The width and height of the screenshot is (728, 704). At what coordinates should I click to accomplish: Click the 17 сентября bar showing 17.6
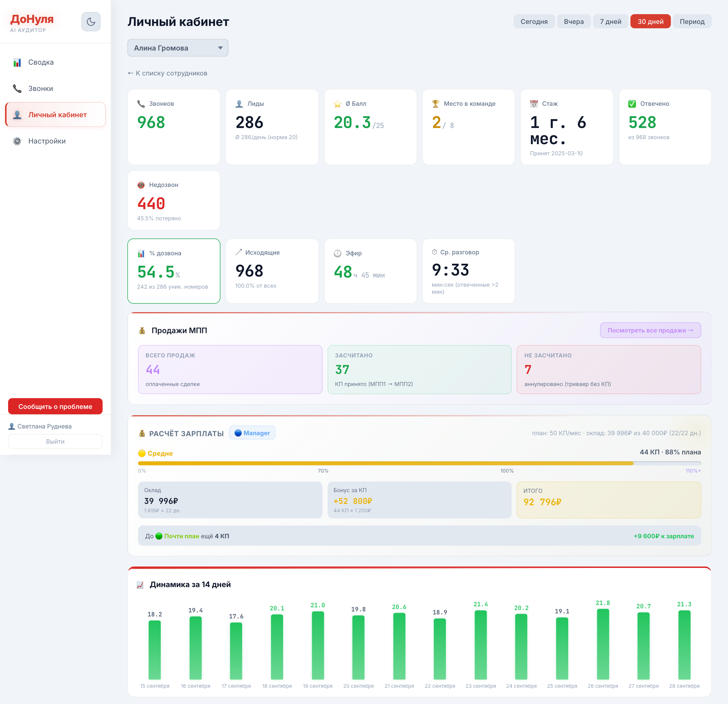click(236, 651)
